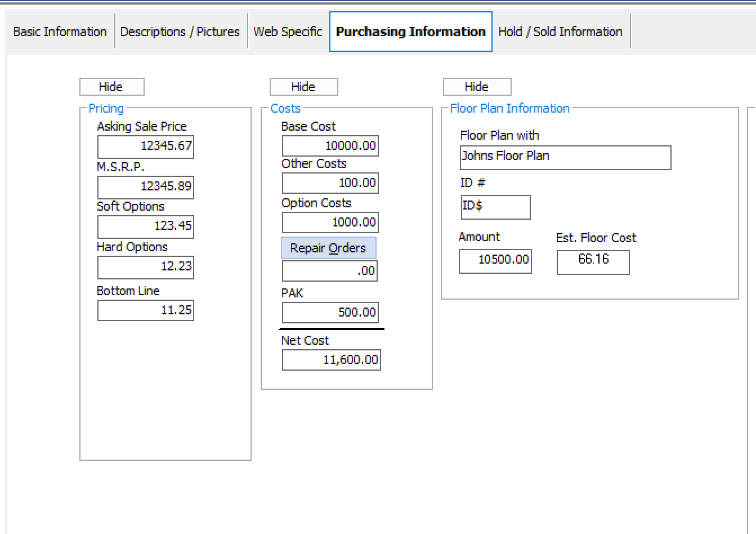Select the Other Costs field
Image resolution: width=756 pixels, height=534 pixels.
(329, 183)
